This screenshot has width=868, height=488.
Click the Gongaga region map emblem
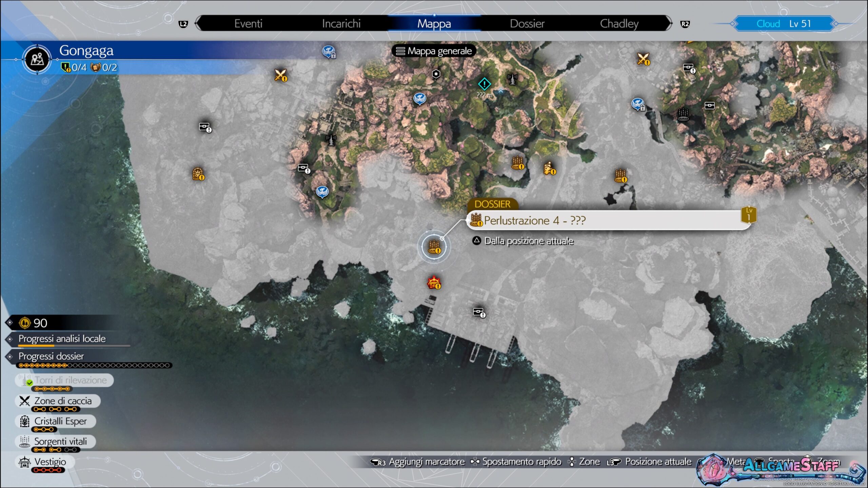tap(37, 60)
